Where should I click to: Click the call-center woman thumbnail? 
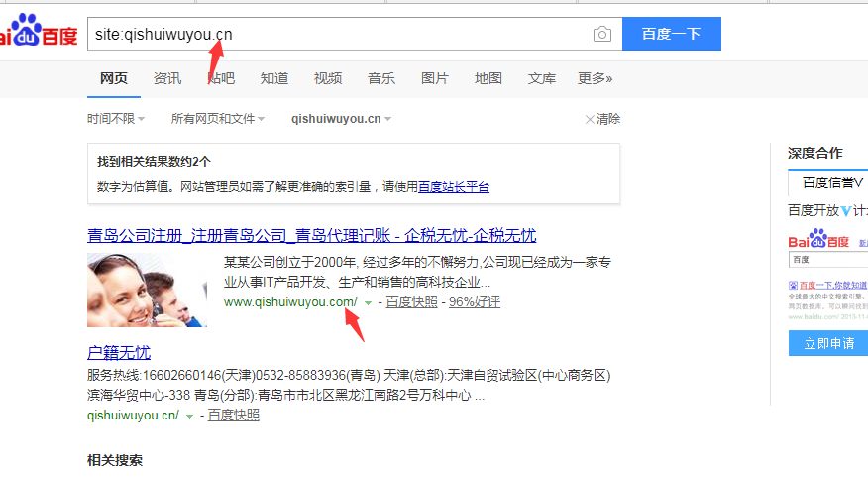147,291
